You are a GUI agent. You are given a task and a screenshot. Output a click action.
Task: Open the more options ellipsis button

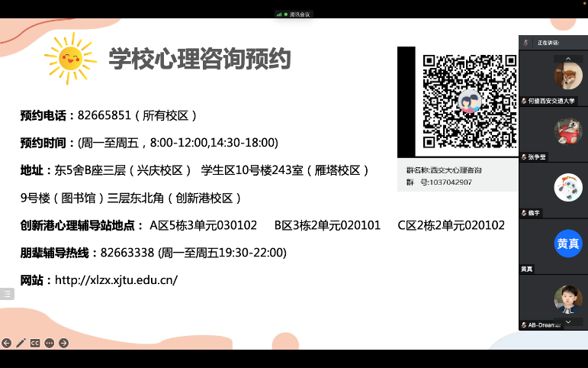coord(50,343)
